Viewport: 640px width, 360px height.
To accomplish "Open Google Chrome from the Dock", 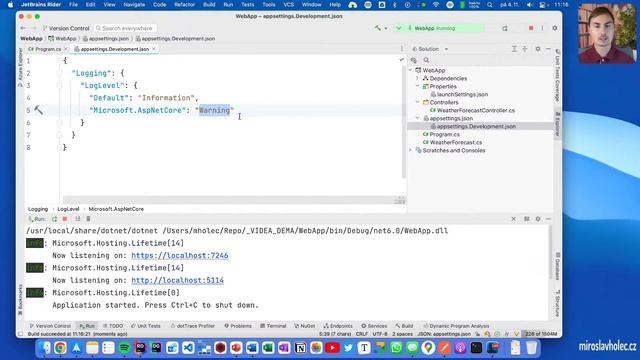I will coord(60,348).
